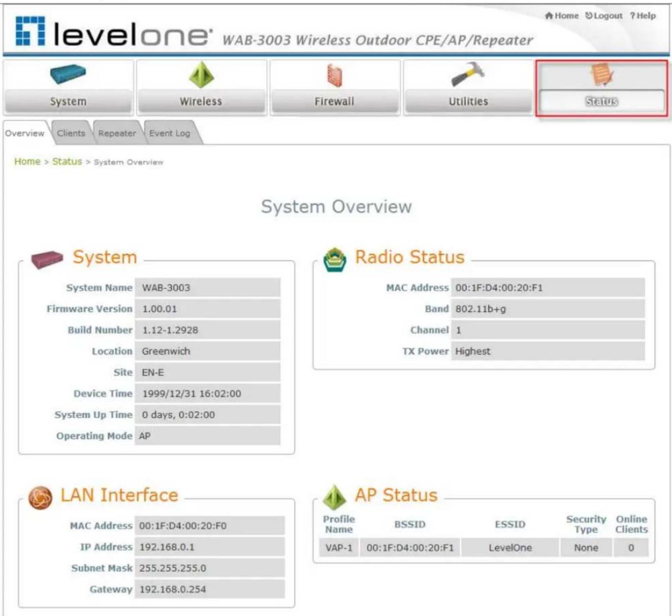
Task: Click the green Wireless antenna icon
Action: click(201, 75)
